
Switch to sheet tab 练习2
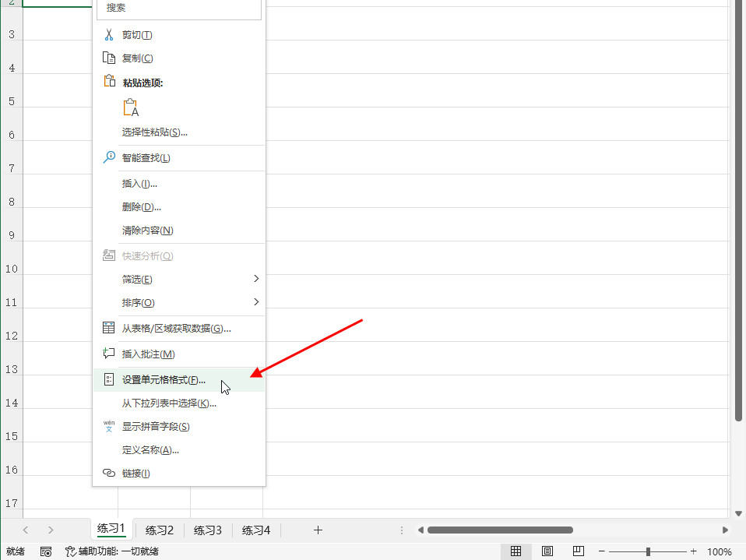click(160, 530)
